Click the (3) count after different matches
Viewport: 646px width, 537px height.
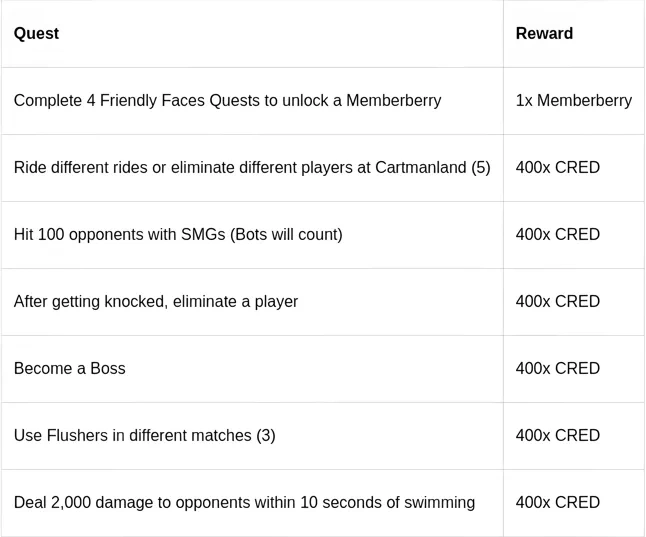pyautogui.click(x=265, y=436)
